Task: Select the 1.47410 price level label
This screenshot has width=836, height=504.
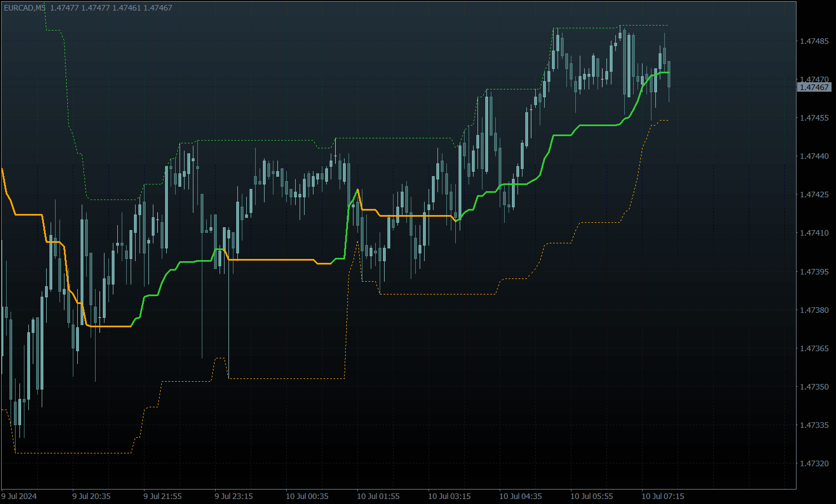Action: pos(814,233)
